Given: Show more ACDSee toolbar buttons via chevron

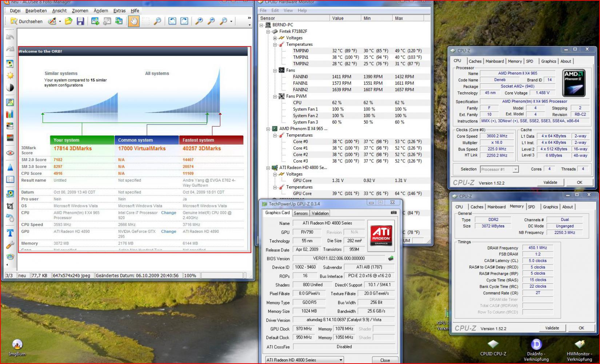Looking at the screenshot, I should coord(249,18).
